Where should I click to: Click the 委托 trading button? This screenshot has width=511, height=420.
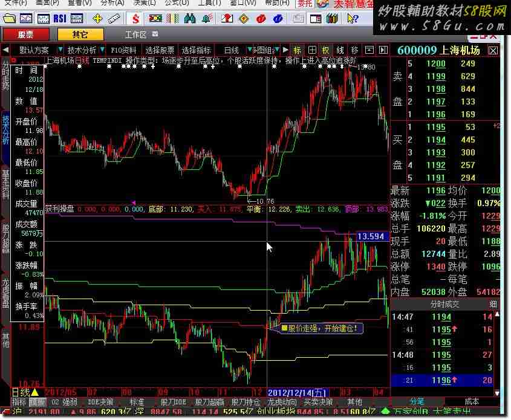pos(305,4)
